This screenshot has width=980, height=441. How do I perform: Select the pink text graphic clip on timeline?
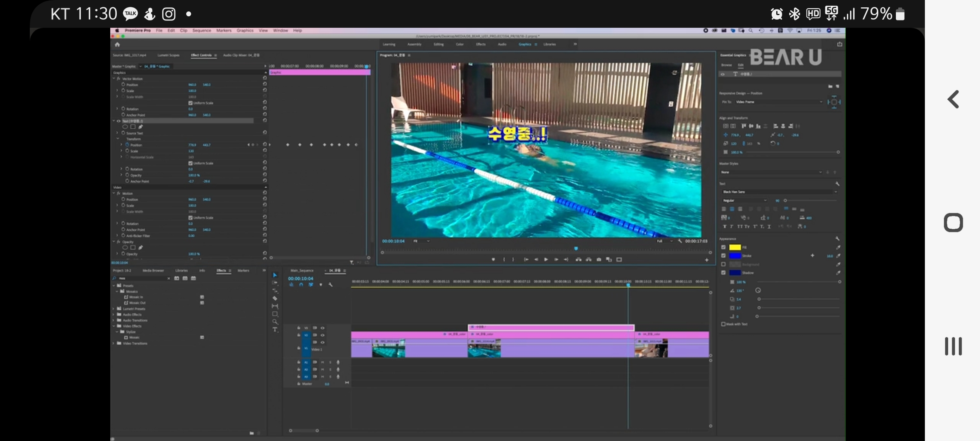tap(551, 327)
